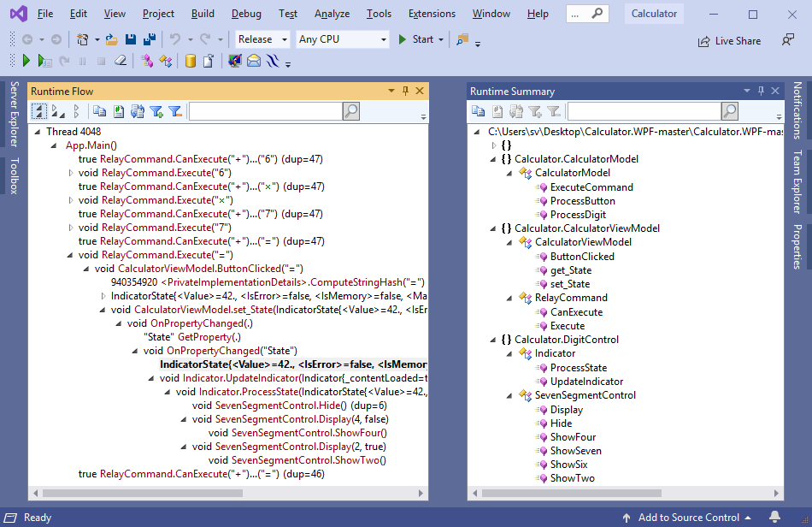Collapse the Thread 4048 tree node
The width and height of the screenshot is (812, 527).
(38, 132)
